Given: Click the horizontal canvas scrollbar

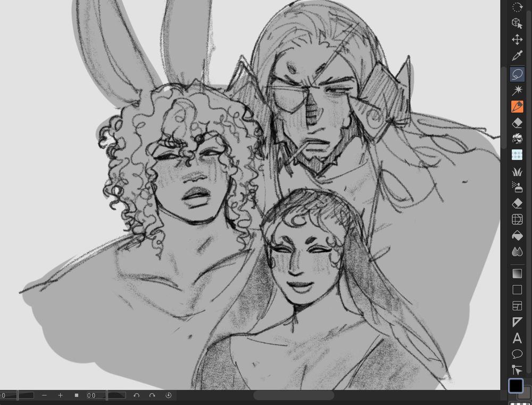Looking at the screenshot, I should coord(294,395).
